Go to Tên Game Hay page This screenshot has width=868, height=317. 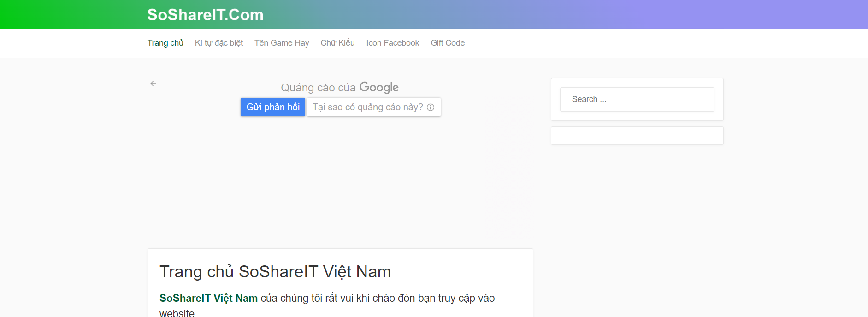point(282,43)
